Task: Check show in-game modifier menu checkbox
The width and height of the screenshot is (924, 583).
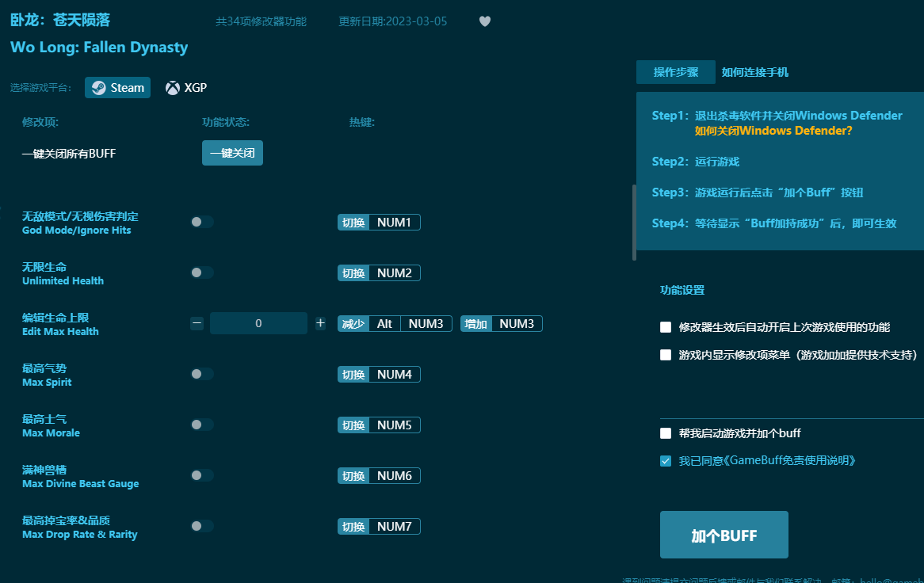Action: pyautogui.click(x=666, y=355)
